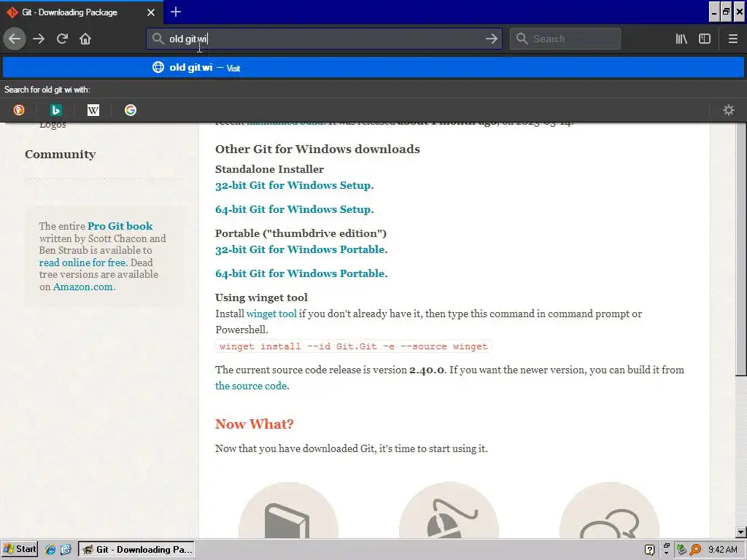
Task: Click the winget install command text
Action: [354, 346]
